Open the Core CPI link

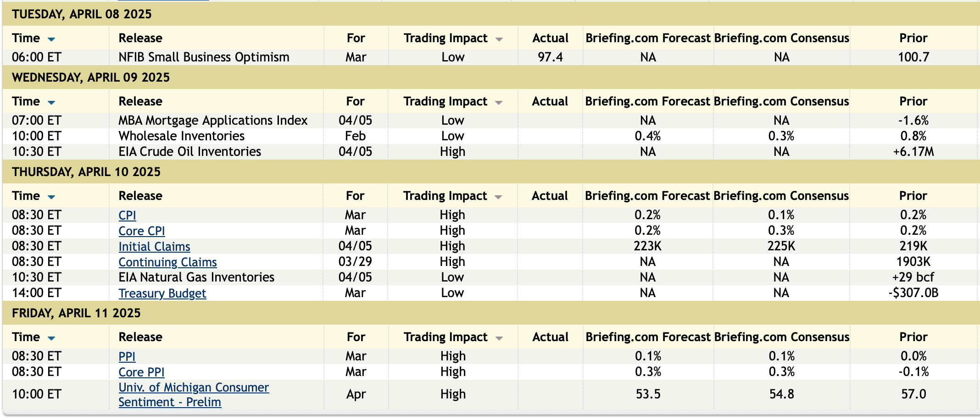pyautogui.click(x=141, y=231)
